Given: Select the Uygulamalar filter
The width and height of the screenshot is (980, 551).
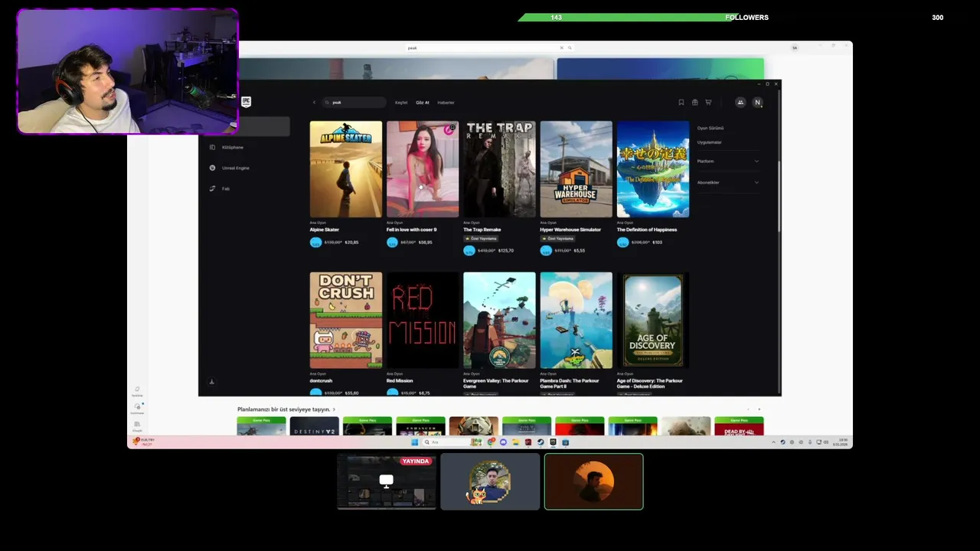Looking at the screenshot, I should 709,142.
